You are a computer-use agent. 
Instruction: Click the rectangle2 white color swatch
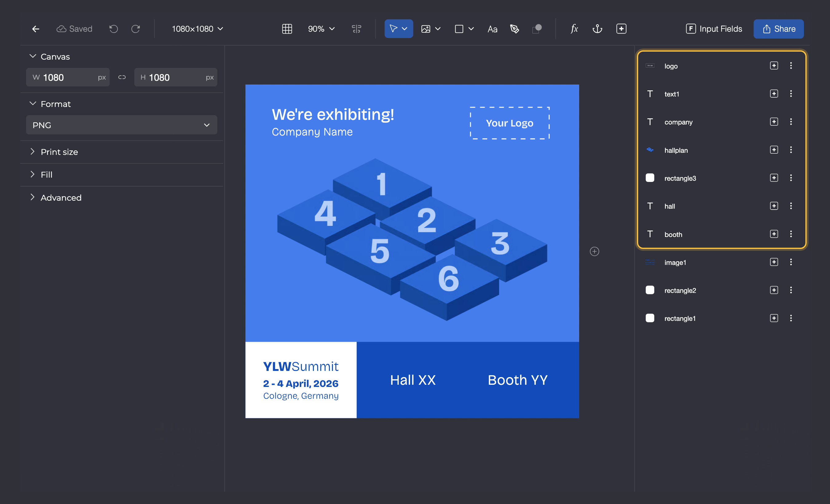650,290
